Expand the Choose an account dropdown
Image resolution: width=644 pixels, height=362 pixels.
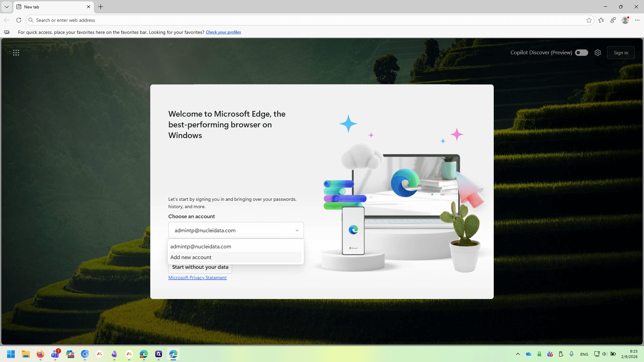(x=236, y=230)
